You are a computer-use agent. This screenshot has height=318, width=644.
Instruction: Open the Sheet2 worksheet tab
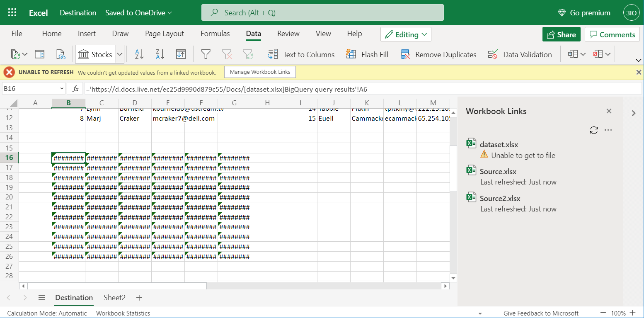click(x=114, y=297)
